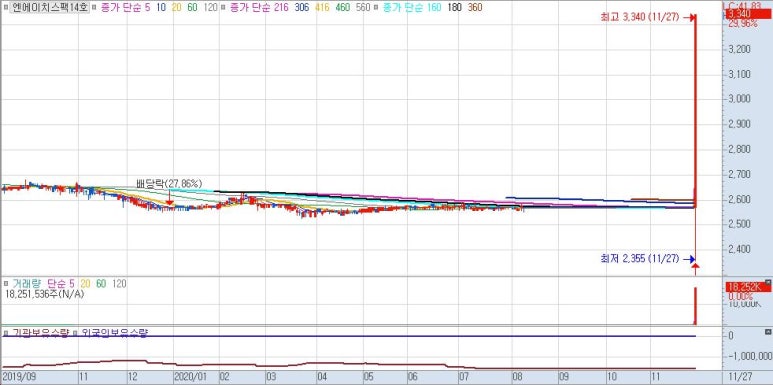Select the 120-period price moving average label
The height and width of the screenshot is (385, 773).
coord(211,7)
